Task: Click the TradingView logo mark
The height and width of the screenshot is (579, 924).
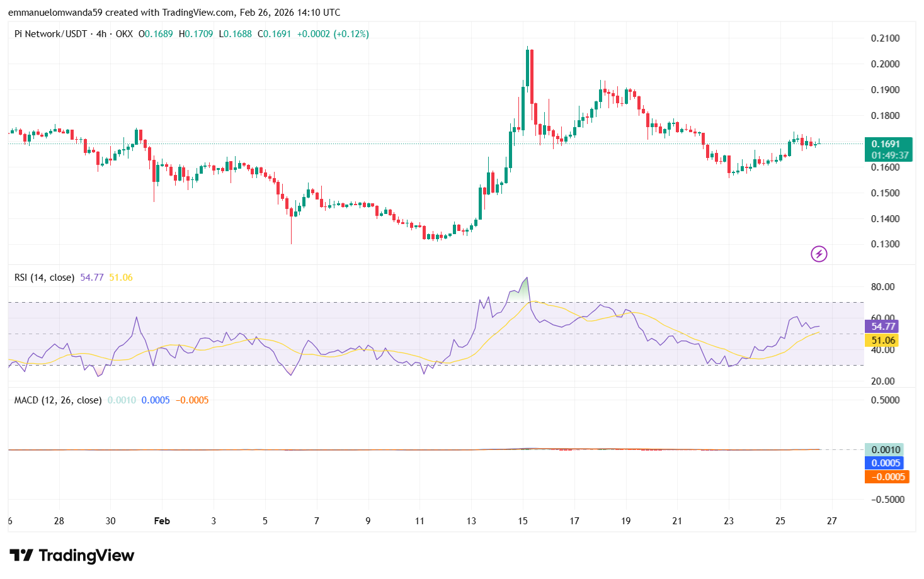Action: click(23, 555)
